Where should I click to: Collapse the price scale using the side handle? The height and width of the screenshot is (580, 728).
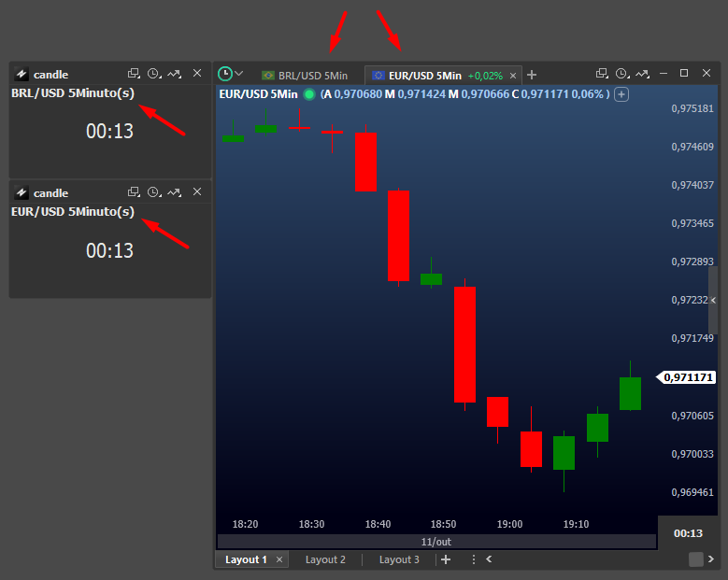[x=713, y=301]
